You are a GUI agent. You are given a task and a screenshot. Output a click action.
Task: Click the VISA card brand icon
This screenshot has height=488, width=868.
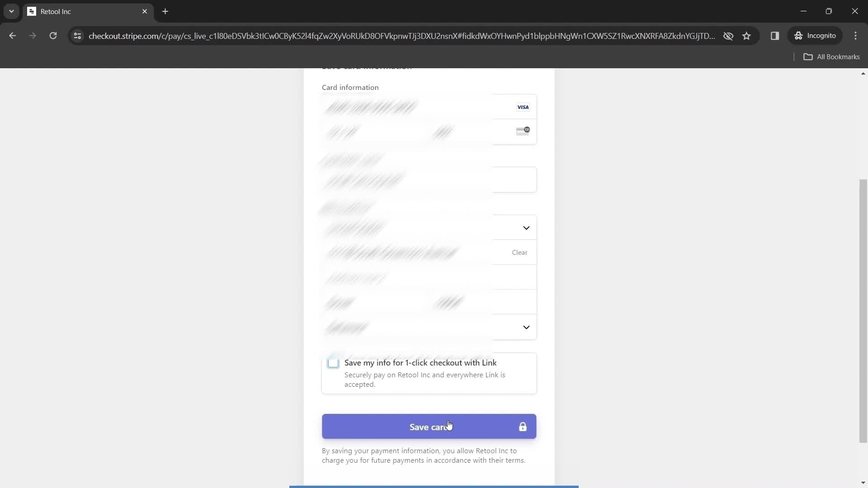pos(522,107)
